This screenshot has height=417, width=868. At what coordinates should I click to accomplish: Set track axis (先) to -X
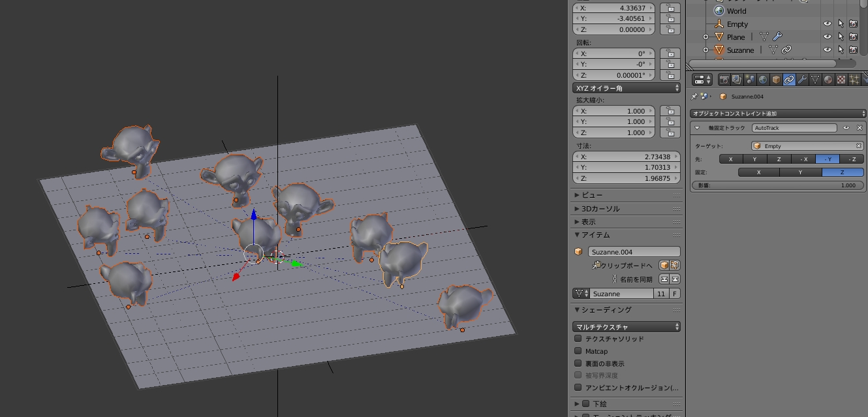click(803, 159)
